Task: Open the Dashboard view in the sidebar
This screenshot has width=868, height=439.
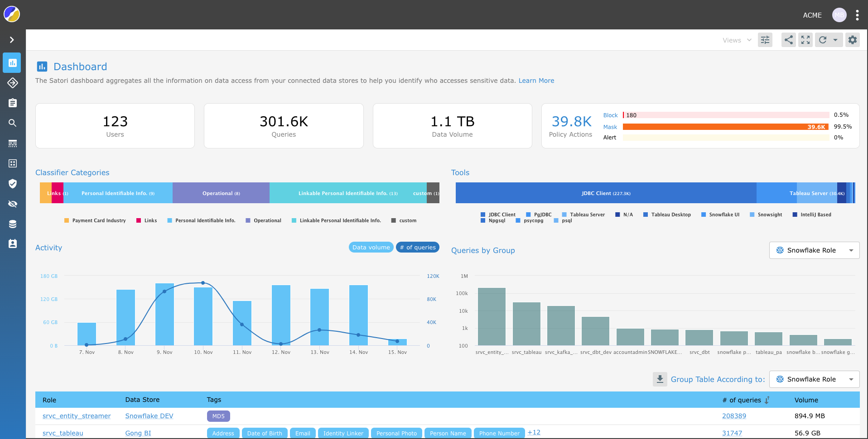Action: (x=12, y=62)
